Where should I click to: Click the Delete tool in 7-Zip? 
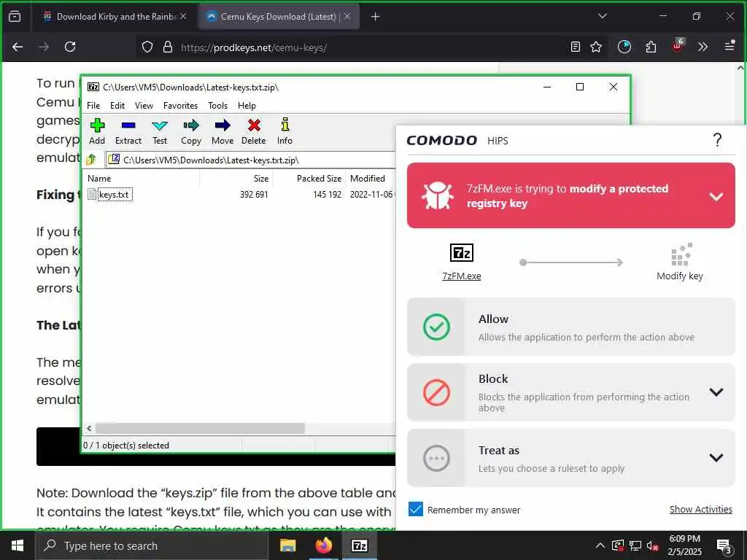pyautogui.click(x=253, y=131)
